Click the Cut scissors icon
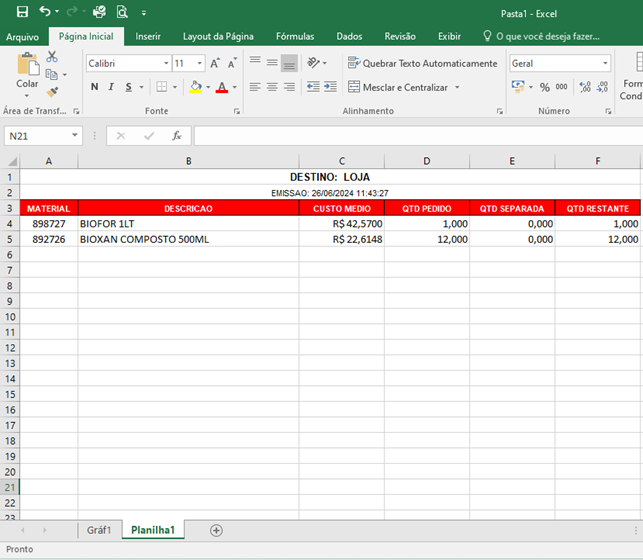The height and width of the screenshot is (560, 643). coord(52,57)
